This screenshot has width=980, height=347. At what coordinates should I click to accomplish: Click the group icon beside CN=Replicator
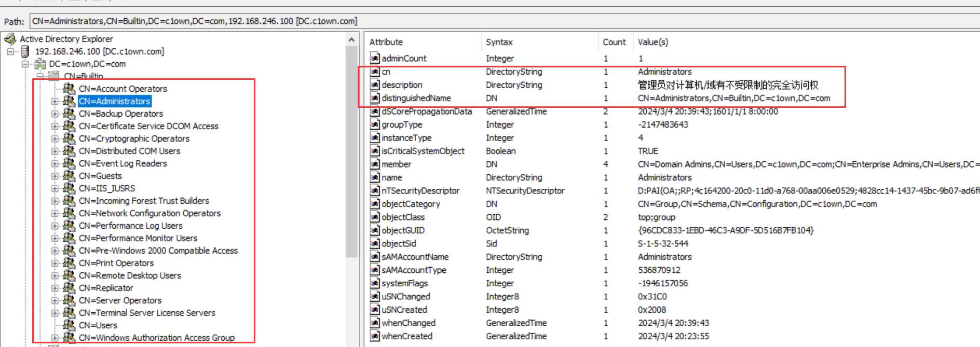click(69, 287)
